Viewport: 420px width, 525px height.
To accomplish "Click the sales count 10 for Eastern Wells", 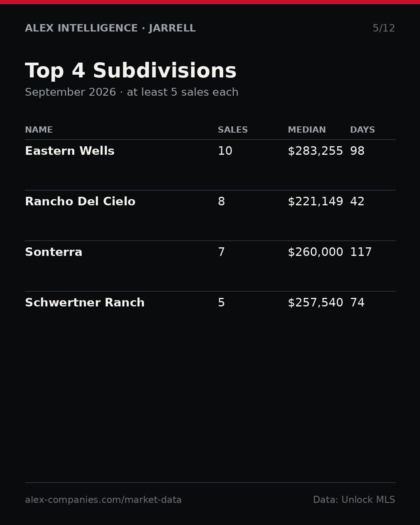I will pyautogui.click(x=225, y=151).
